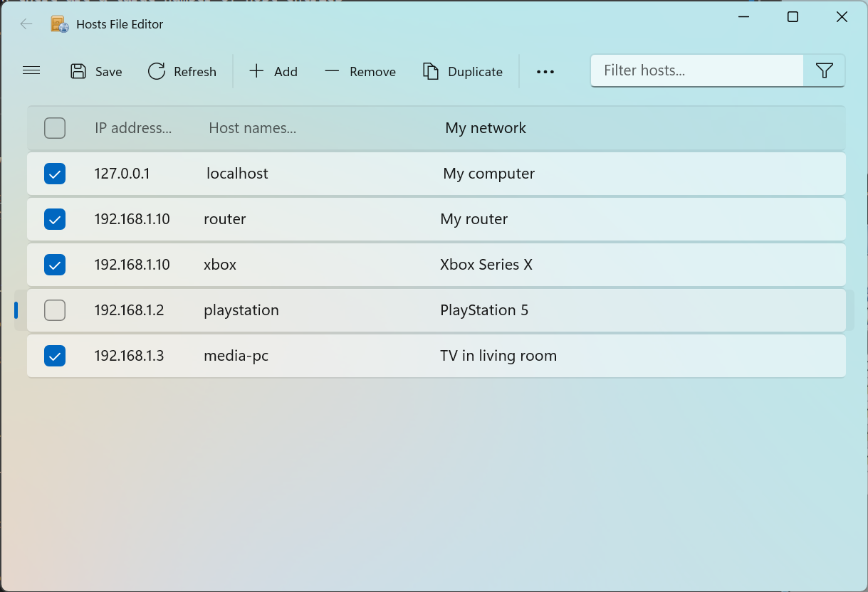Remove the selected host entry
The width and height of the screenshot is (868, 592).
click(x=360, y=71)
